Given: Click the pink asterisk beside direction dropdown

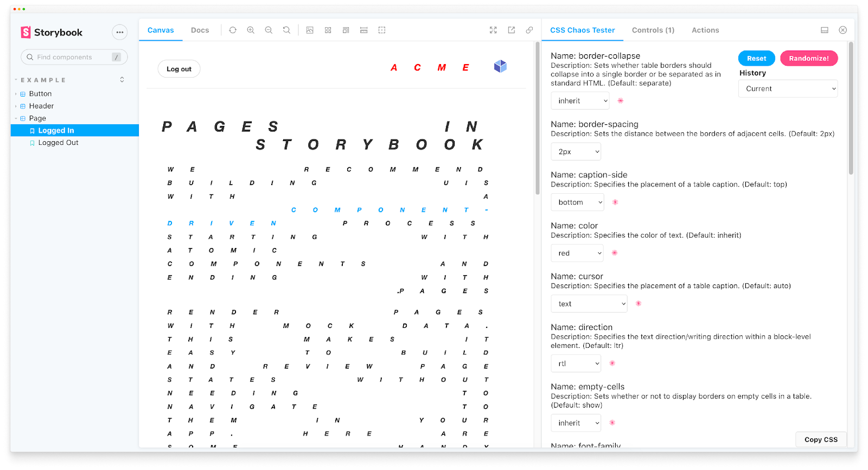Looking at the screenshot, I should tap(612, 364).
